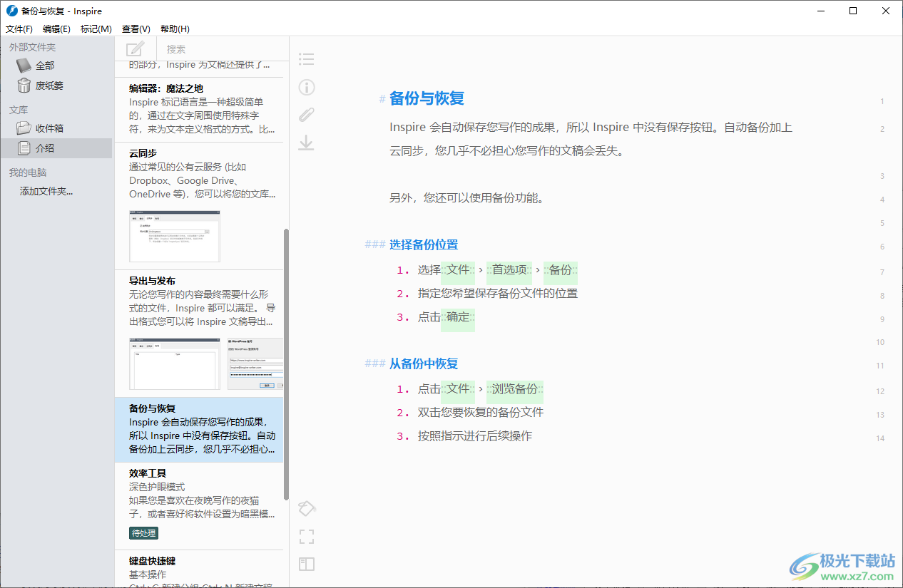The width and height of the screenshot is (903, 588).
Task: Show document info icon
Action: tap(306, 87)
